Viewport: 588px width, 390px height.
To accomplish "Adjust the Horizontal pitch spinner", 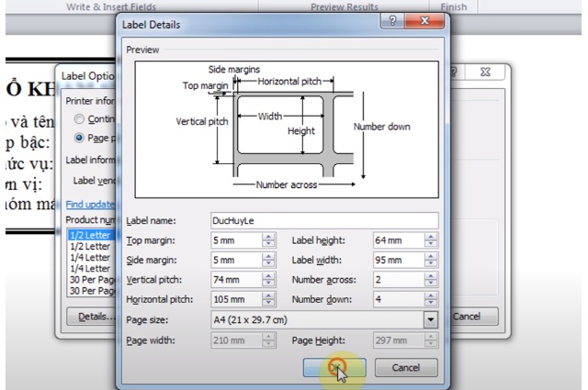I will 268,299.
